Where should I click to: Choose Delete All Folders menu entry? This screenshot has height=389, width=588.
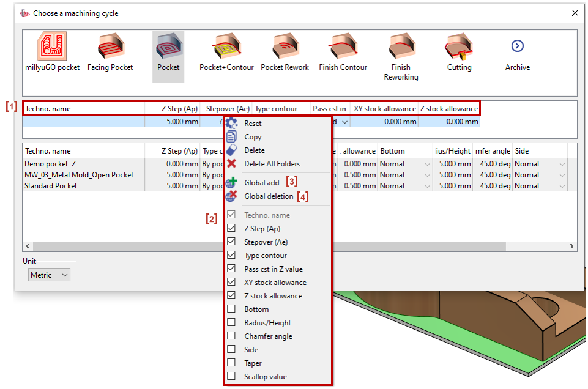[x=272, y=164]
